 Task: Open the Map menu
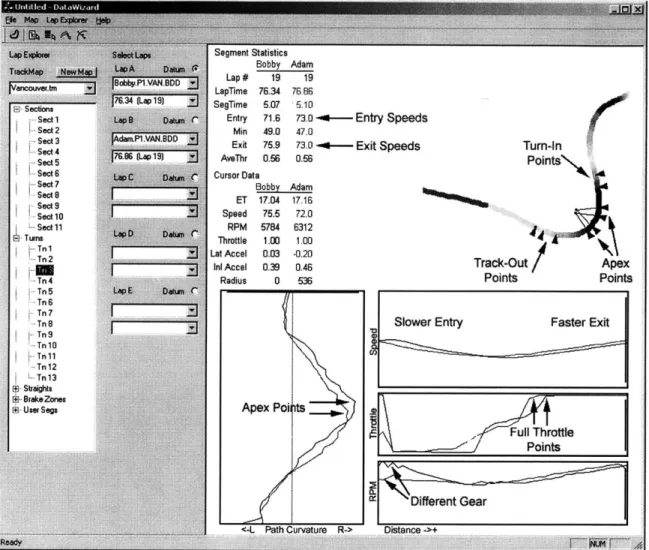[x=31, y=20]
